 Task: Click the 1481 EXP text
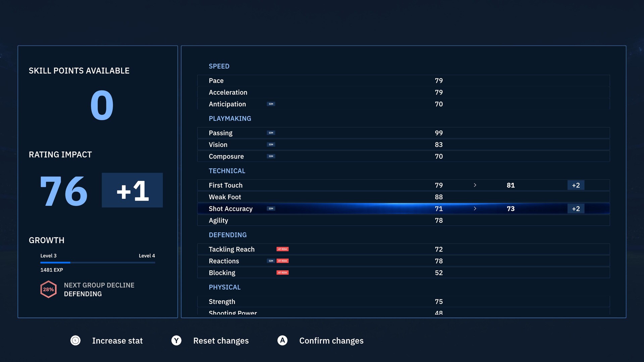52,270
